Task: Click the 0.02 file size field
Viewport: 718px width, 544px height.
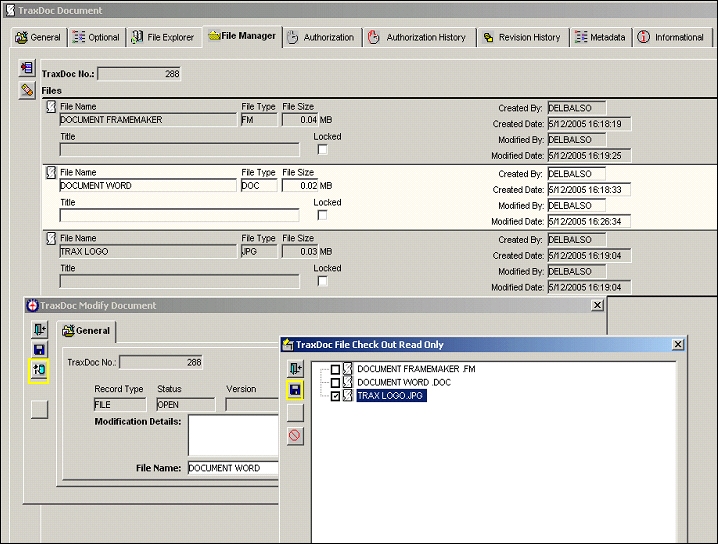Action: click(x=300, y=185)
